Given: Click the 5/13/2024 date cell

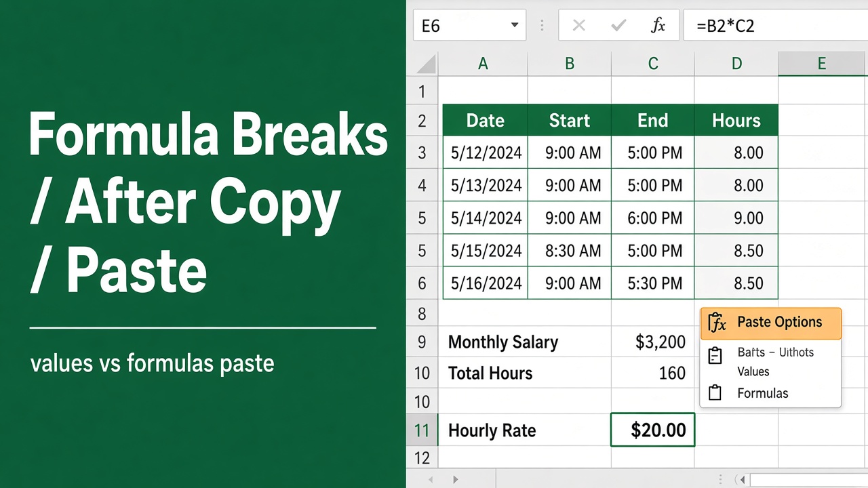Looking at the screenshot, I should pyautogui.click(x=486, y=186).
